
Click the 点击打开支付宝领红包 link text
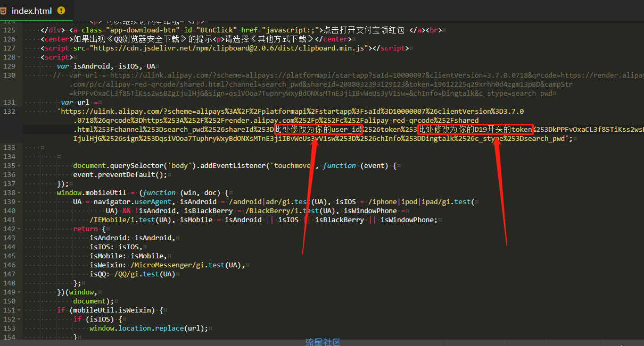coord(364,30)
